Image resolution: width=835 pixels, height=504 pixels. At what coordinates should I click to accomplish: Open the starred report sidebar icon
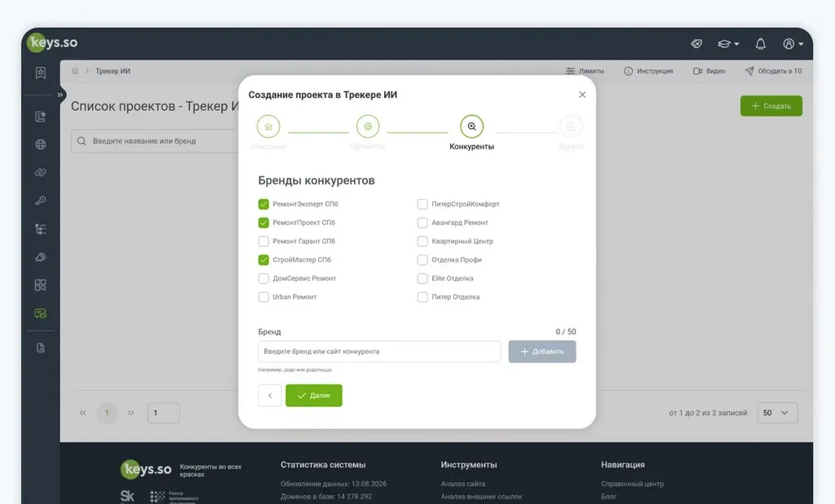coord(41,117)
